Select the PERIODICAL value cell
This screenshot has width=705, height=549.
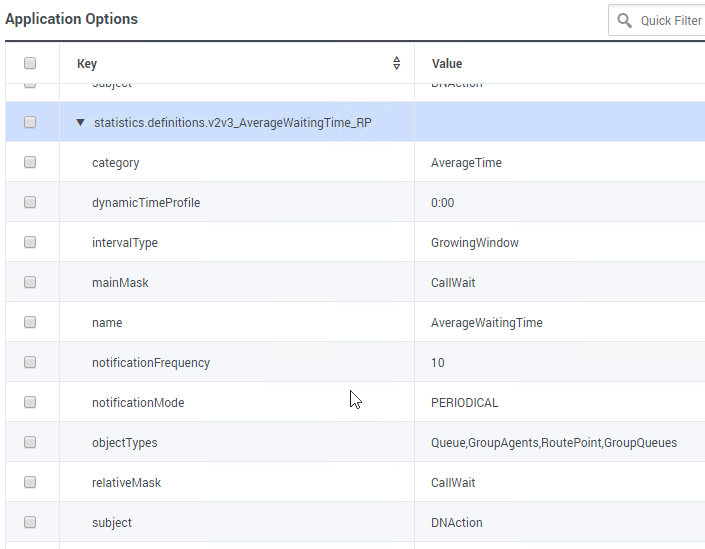pos(464,403)
